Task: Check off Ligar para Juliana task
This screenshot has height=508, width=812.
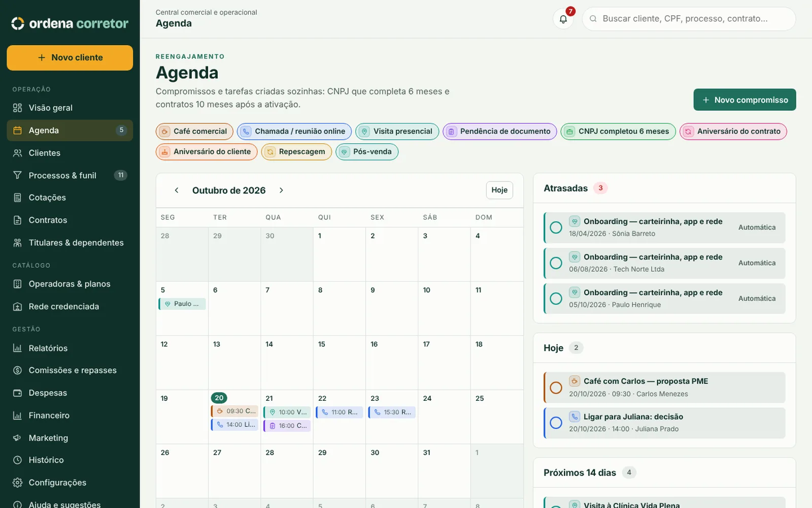Action: [x=556, y=423]
